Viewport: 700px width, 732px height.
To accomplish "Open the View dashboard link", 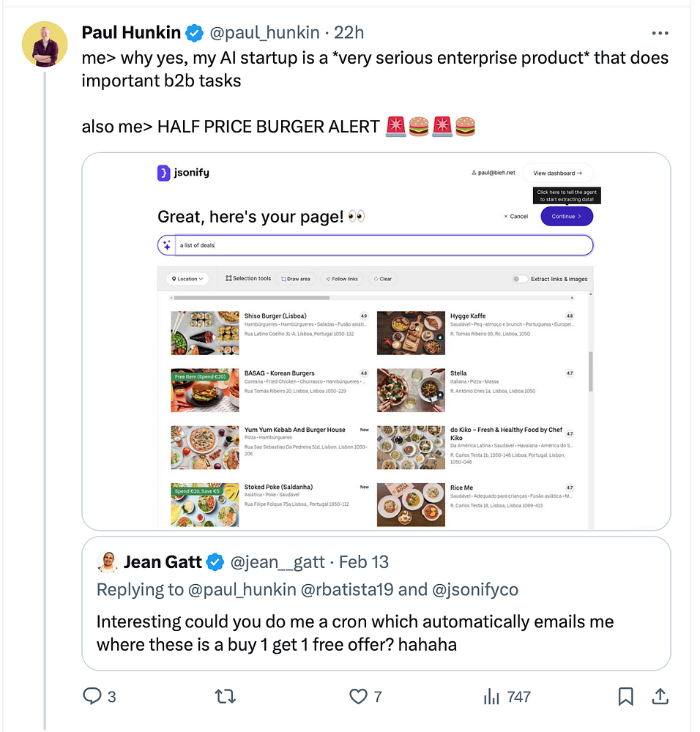I will [x=557, y=173].
